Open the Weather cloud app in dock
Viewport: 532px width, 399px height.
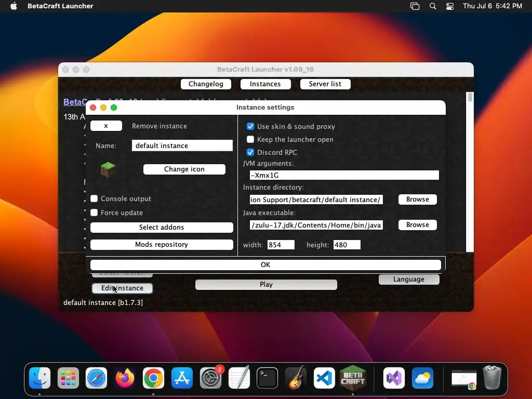coord(422,378)
